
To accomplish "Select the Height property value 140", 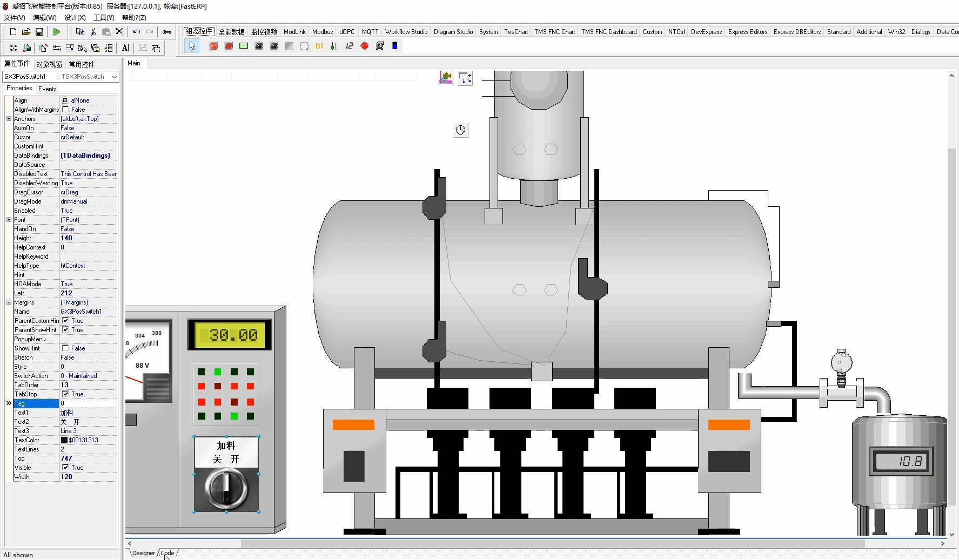I will 88,238.
